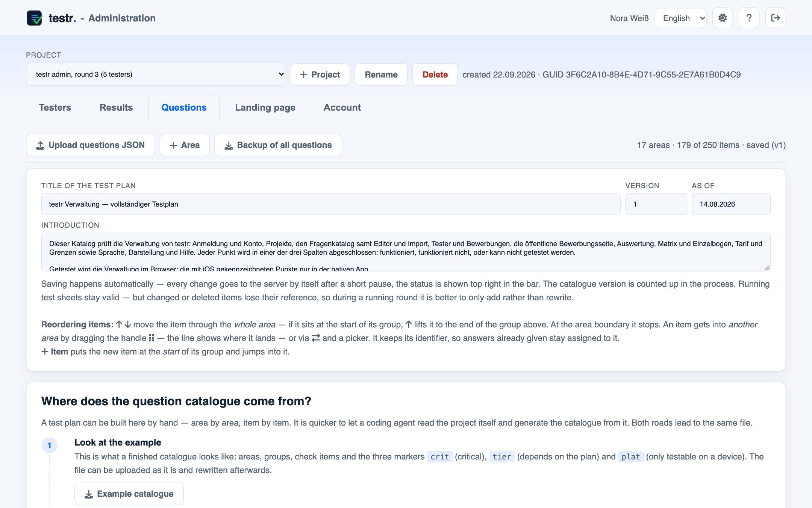Download the Example catalogue
Viewport: 812px width, 508px height.
129,494
